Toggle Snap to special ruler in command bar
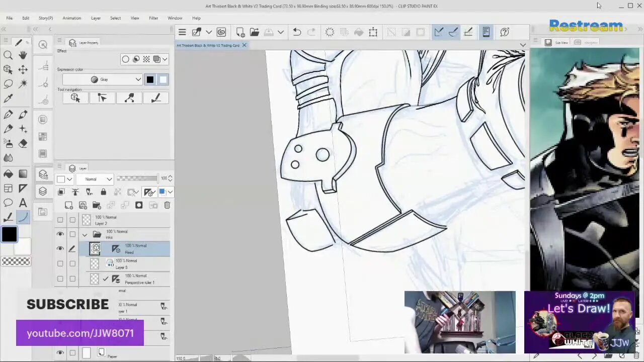644x362 pixels. pos(453,32)
